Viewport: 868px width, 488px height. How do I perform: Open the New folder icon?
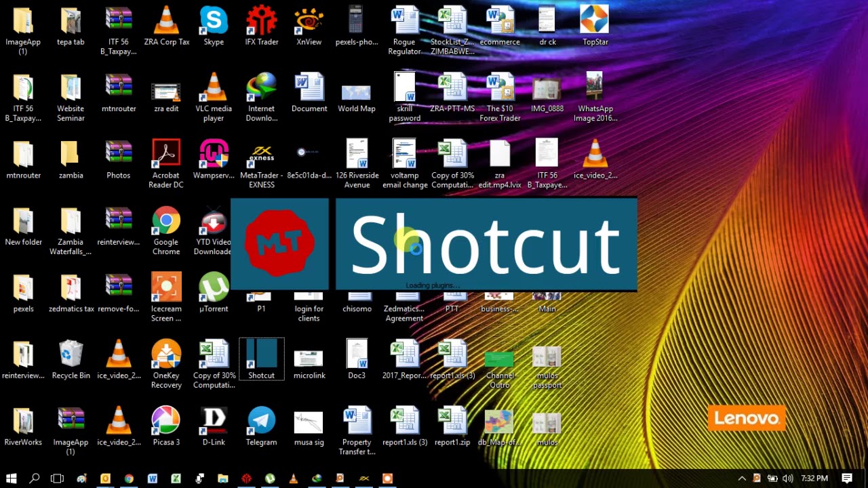click(x=24, y=226)
